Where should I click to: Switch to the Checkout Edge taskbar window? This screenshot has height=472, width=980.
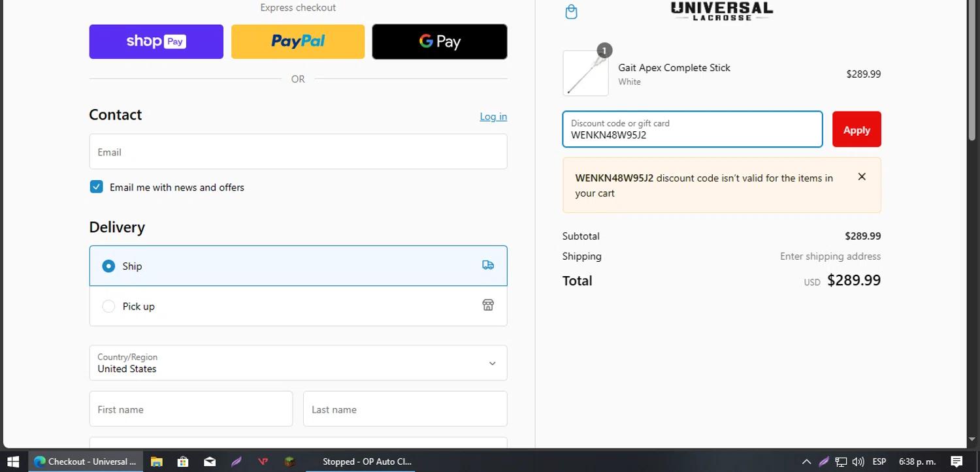pyautogui.click(x=85, y=462)
